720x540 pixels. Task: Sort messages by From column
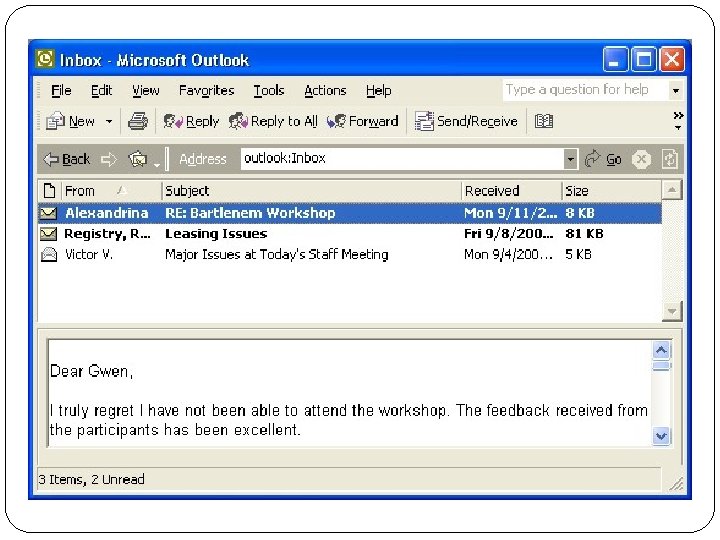(111, 191)
